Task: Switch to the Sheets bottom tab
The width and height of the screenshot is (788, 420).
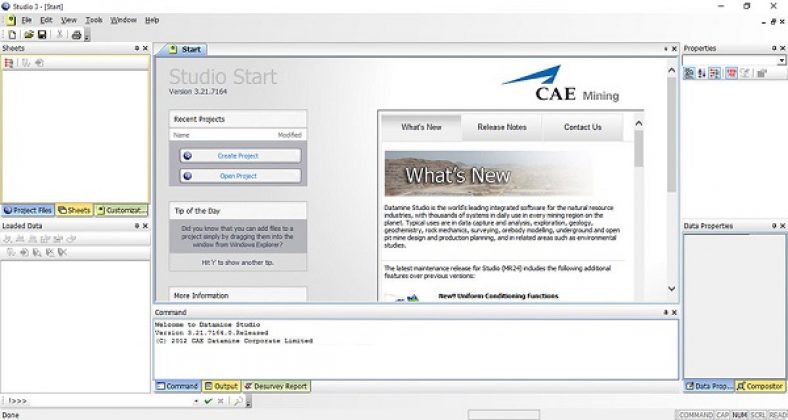Action: coord(74,210)
